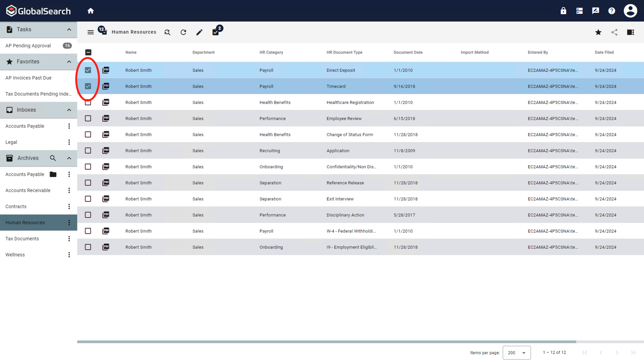Check the Employee Review row checkbox
The image size is (644, 362).
tap(88, 118)
